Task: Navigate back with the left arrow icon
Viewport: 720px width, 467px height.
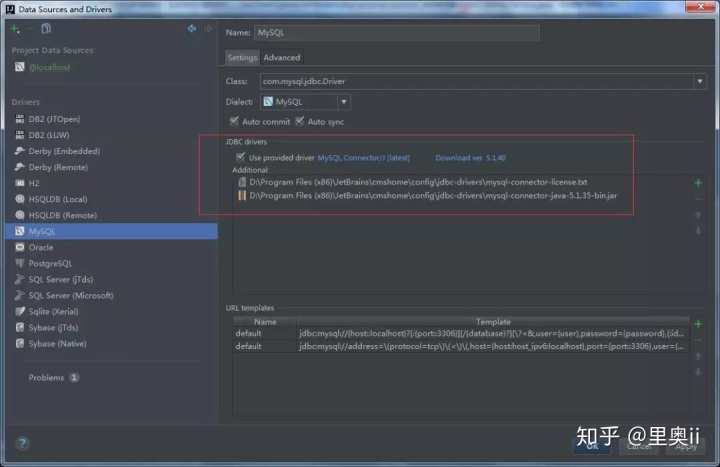Action: pyautogui.click(x=192, y=29)
